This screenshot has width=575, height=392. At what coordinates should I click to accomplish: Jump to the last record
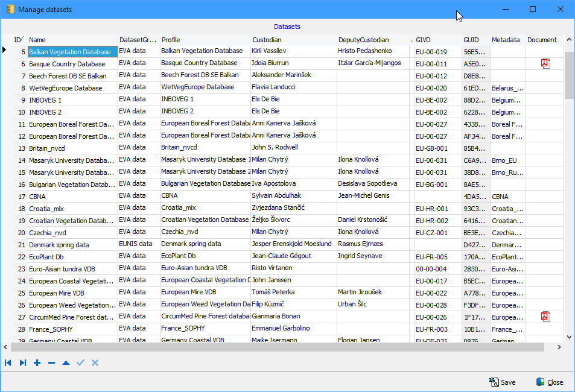point(22,363)
